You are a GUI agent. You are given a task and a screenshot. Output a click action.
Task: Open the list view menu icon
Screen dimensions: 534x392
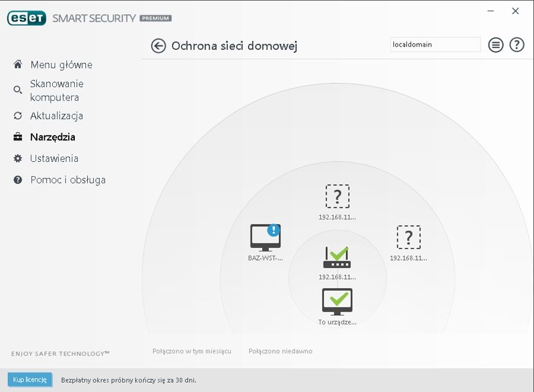pyautogui.click(x=495, y=45)
